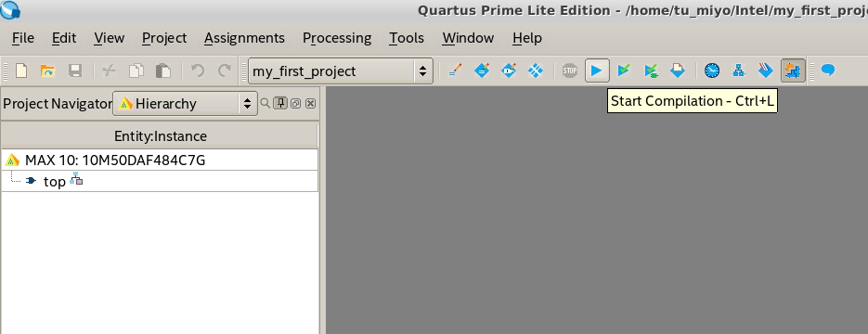Click the Save floppy disk icon
The height and width of the screenshot is (334, 868).
pos(75,71)
